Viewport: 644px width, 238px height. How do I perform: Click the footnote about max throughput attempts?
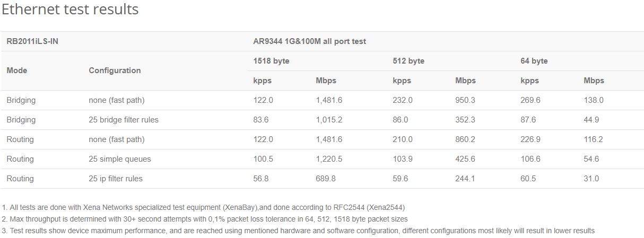[205, 219]
